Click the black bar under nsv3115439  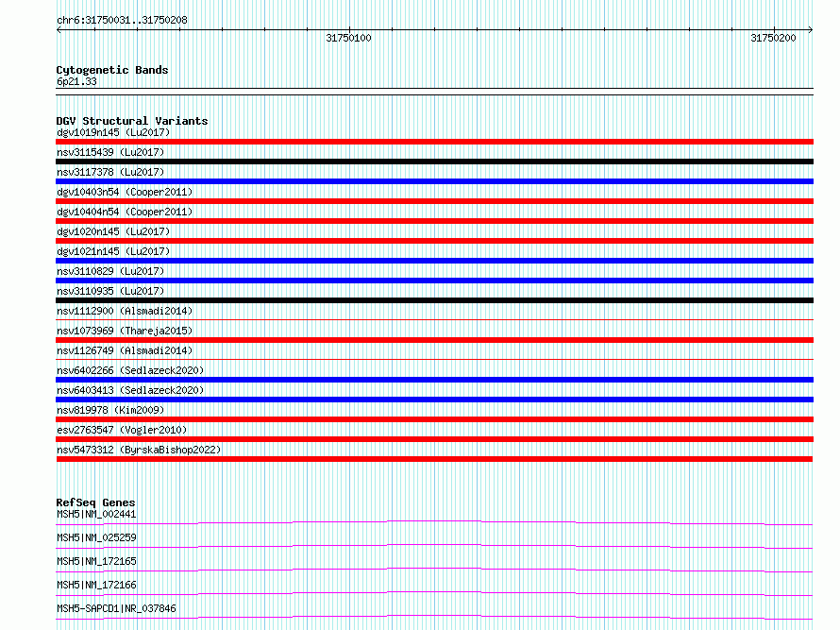(434, 162)
